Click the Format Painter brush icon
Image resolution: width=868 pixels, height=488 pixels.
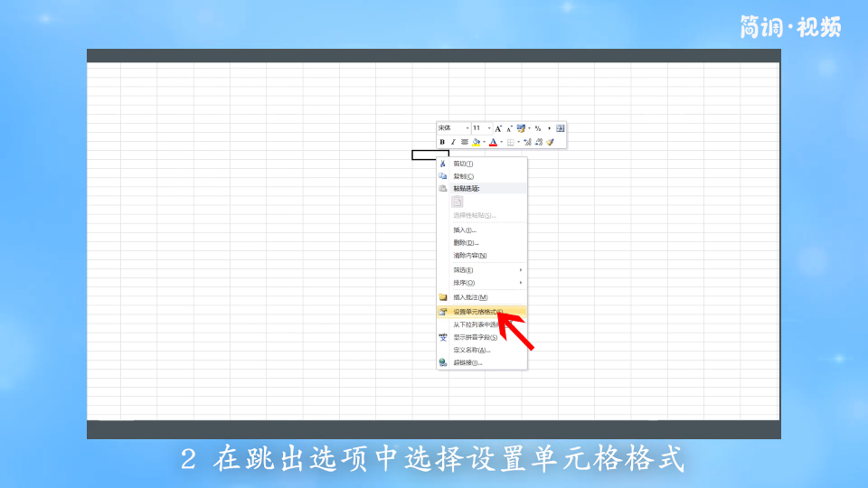(x=550, y=142)
